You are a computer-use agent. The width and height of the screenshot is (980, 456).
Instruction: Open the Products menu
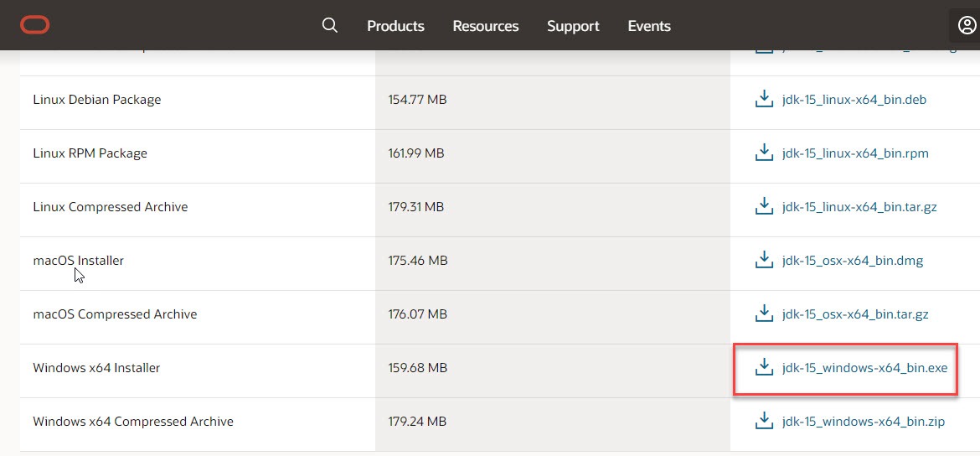click(x=395, y=26)
